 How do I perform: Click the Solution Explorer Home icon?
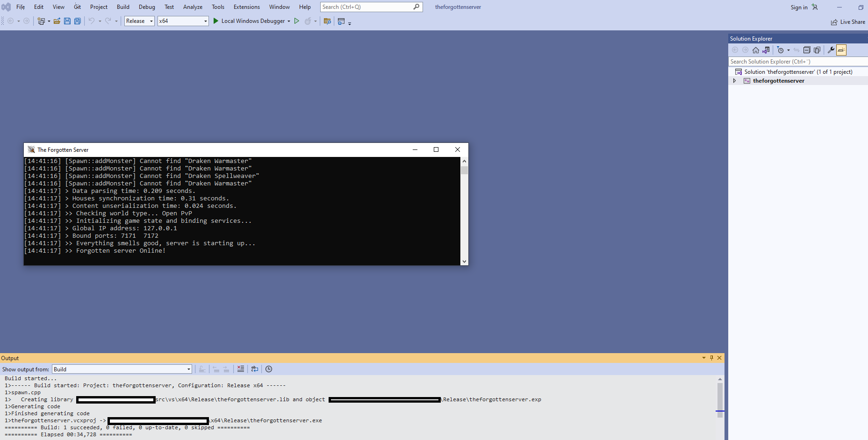pyautogui.click(x=756, y=50)
